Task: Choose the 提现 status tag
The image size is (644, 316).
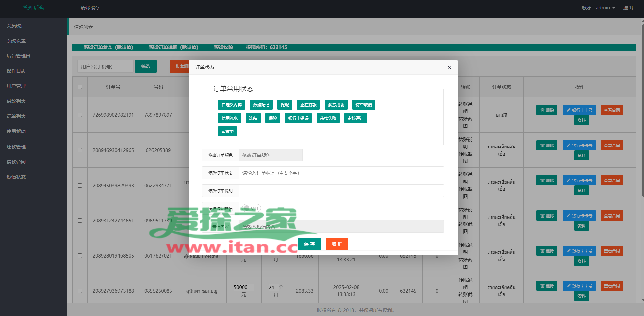Action: point(285,105)
